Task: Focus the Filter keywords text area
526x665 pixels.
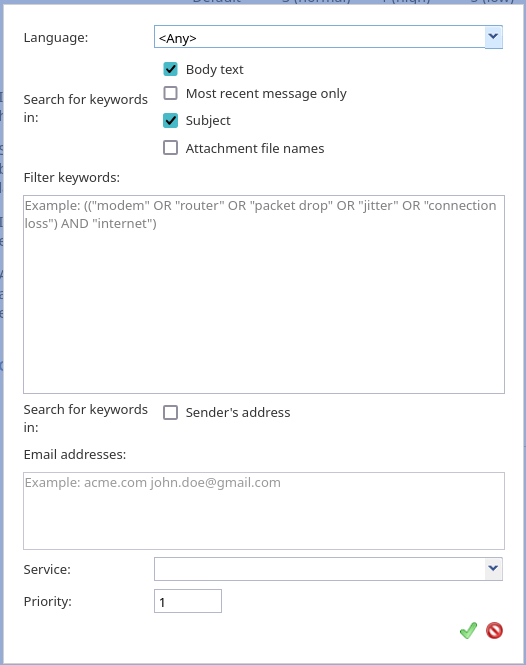Action: 264,294
